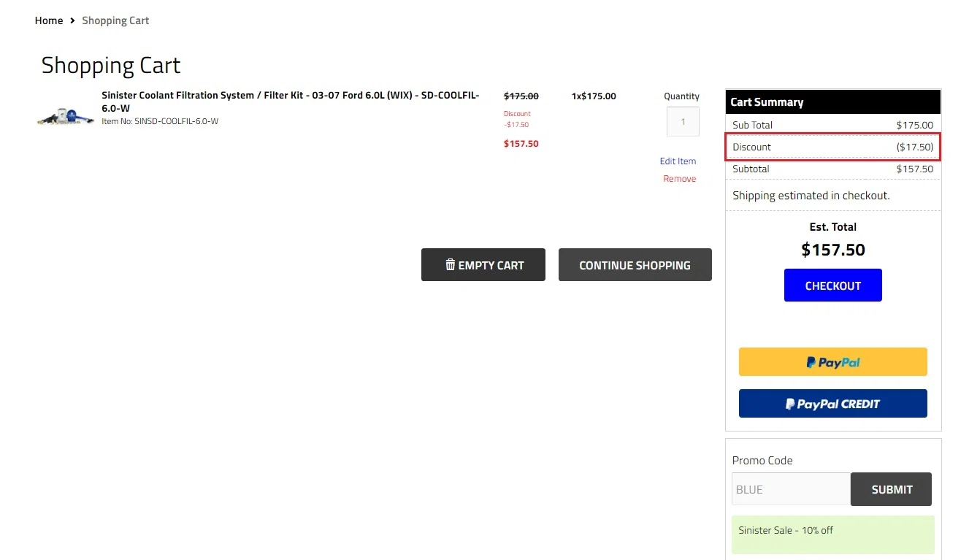Open Sinister Coolant Filtration System product title

tap(291, 101)
